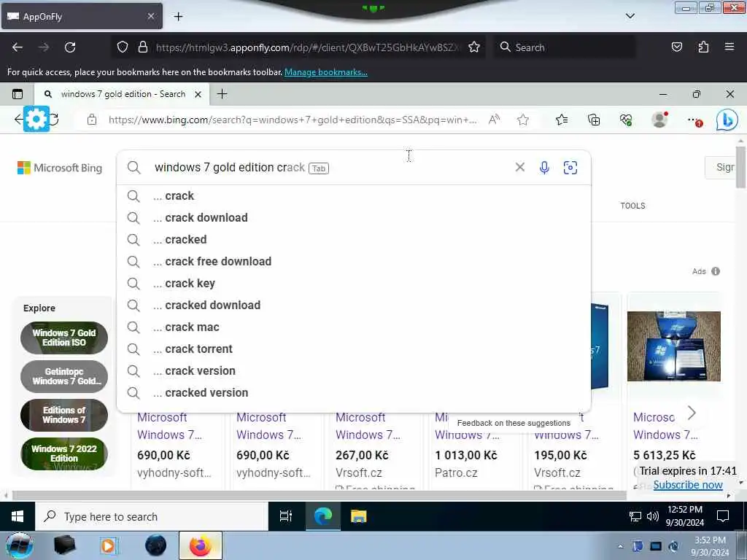Click the Edge address bar URL
The image size is (747, 560).
pyautogui.click(x=293, y=120)
